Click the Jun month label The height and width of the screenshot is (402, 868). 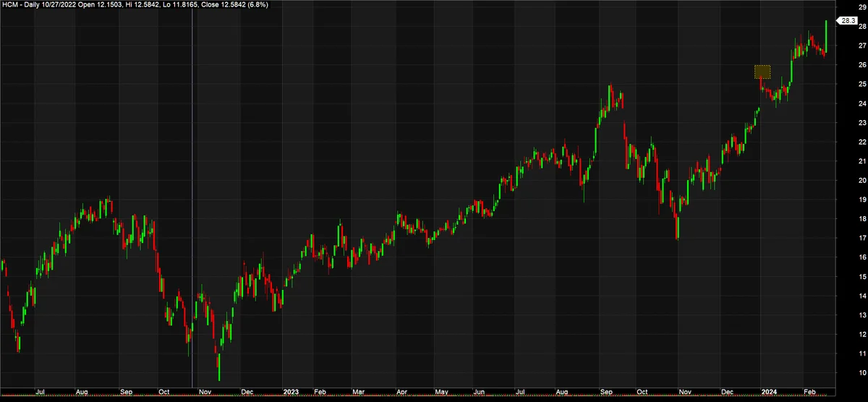click(x=478, y=391)
